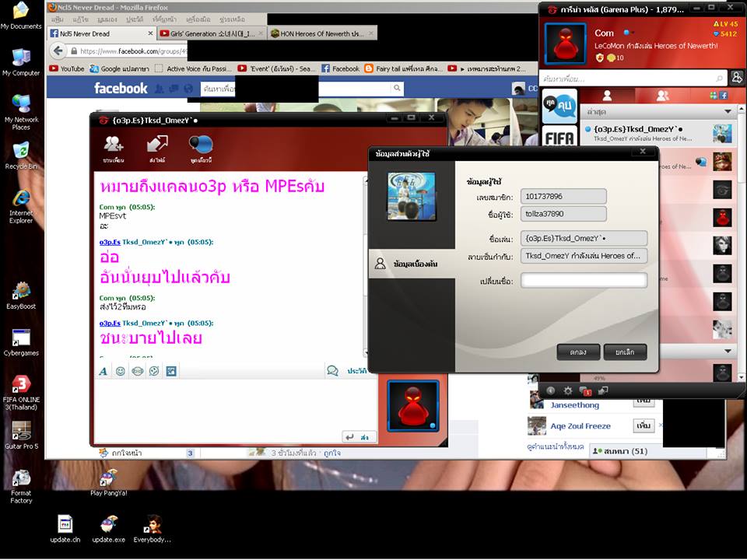Click 'ตกลง' button in profile dialog
The height and width of the screenshot is (560, 747).
578,352
